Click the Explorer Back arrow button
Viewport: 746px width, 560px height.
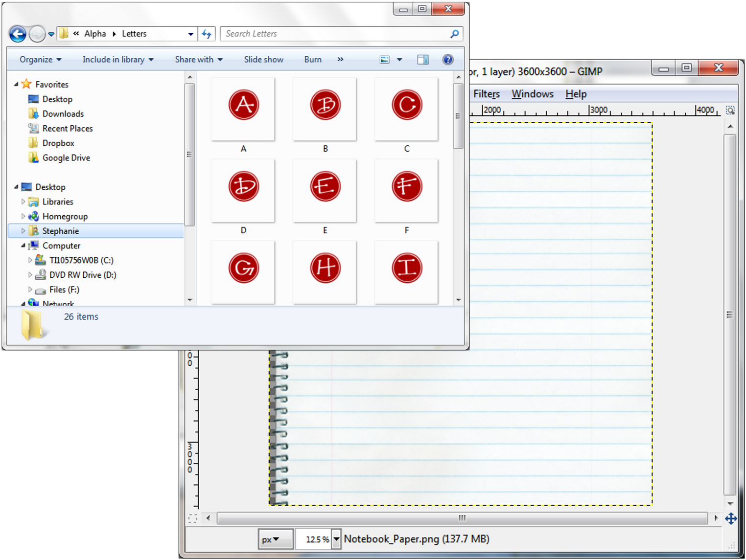click(18, 34)
